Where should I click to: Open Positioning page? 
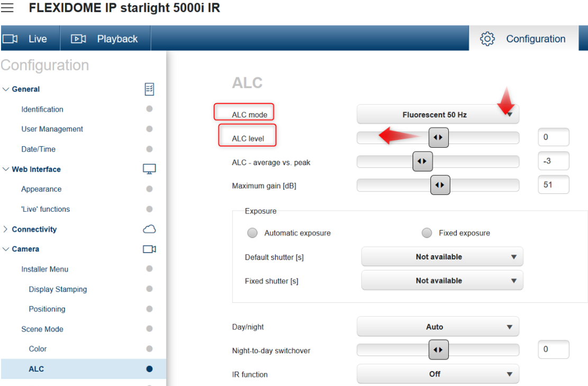click(x=47, y=309)
